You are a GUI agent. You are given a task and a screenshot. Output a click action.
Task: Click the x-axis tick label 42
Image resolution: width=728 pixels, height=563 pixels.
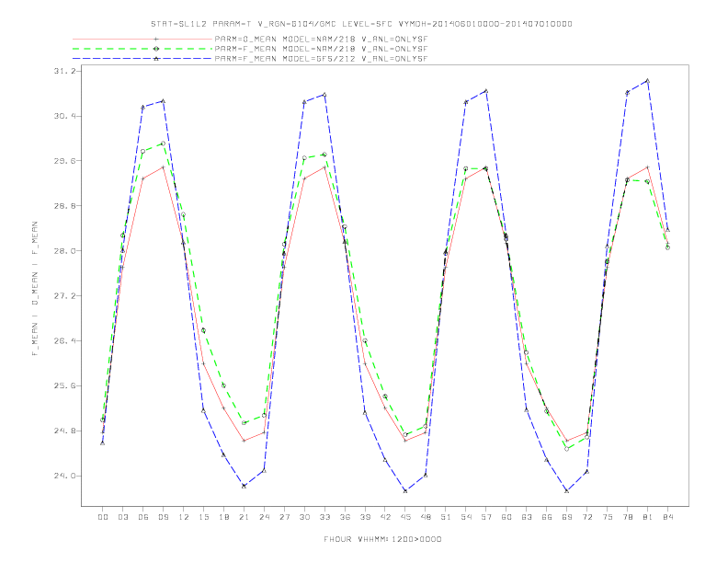(x=385, y=517)
